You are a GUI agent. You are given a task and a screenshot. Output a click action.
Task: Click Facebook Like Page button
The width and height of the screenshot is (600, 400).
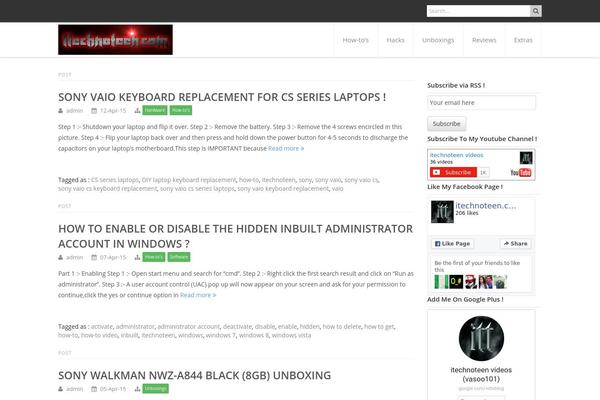[x=452, y=243]
